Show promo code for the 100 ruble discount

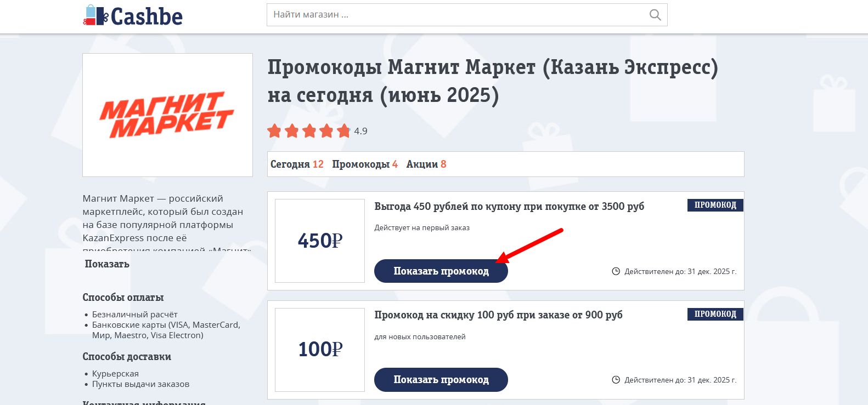tap(441, 380)
